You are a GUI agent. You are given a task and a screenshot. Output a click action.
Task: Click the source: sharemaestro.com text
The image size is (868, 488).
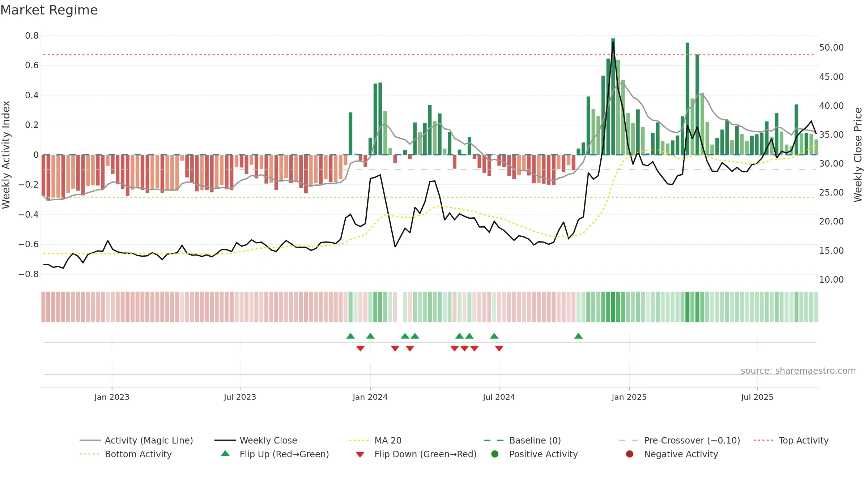coord(798,371)
